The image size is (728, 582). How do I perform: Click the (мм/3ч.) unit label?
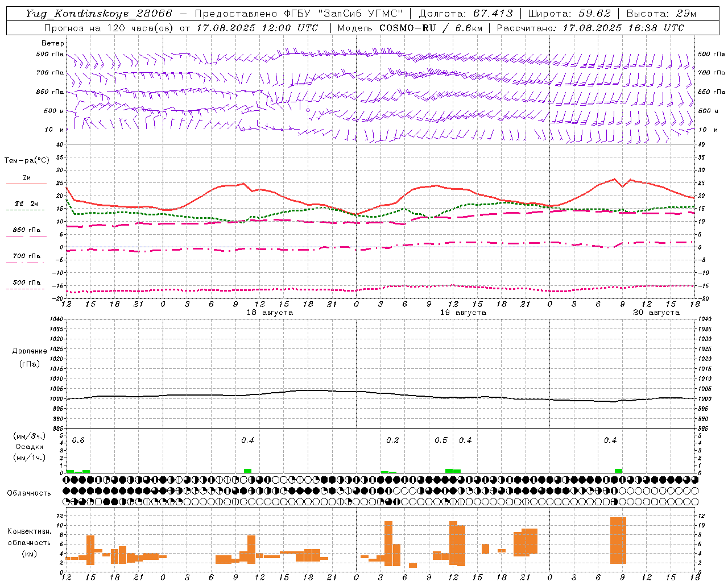coord(30,436)
